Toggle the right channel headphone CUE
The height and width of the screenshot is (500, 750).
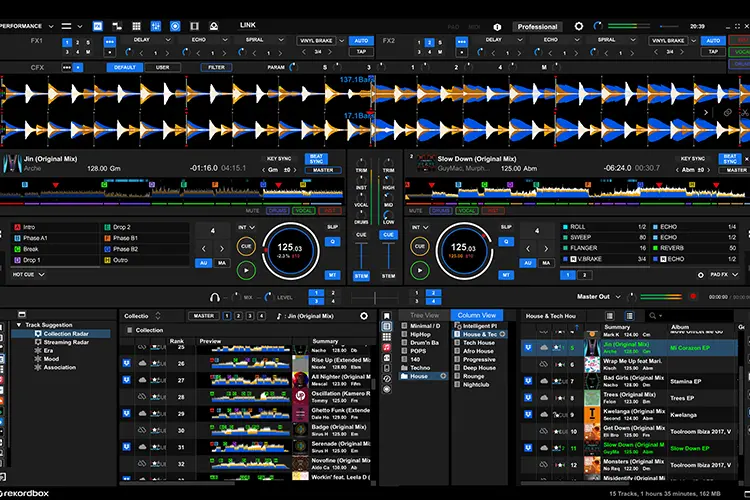(x=388, y=235)
